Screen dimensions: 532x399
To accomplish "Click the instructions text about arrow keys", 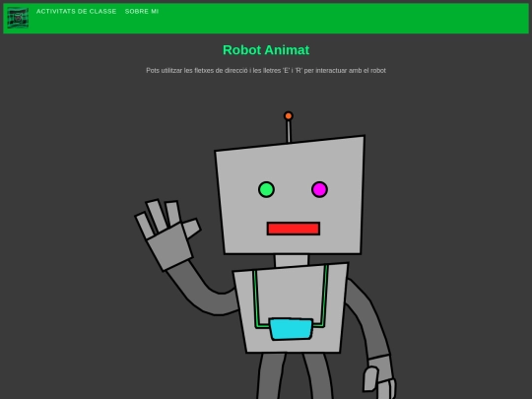I will pyautogui.click(x=266, y=70).
